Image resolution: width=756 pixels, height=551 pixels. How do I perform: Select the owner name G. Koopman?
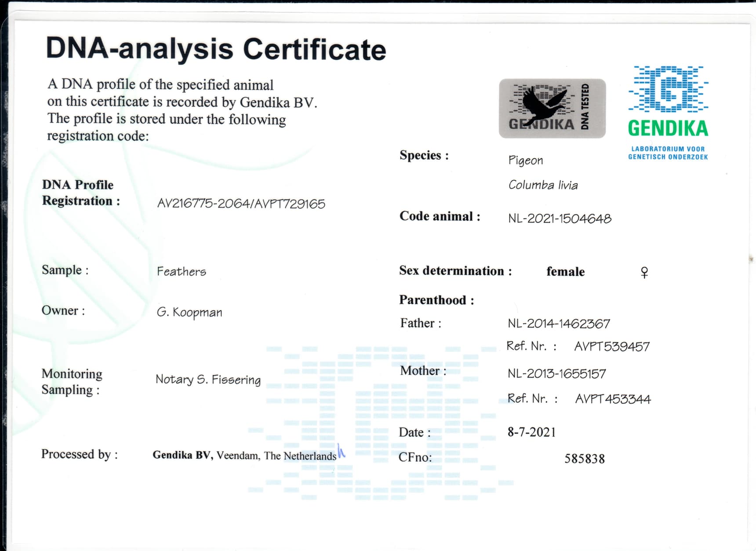pyautogui.click(x=189, y=312)
